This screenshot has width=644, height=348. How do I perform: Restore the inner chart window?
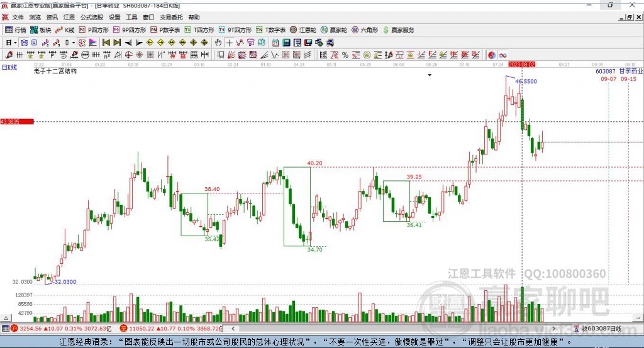pos(630,17)
